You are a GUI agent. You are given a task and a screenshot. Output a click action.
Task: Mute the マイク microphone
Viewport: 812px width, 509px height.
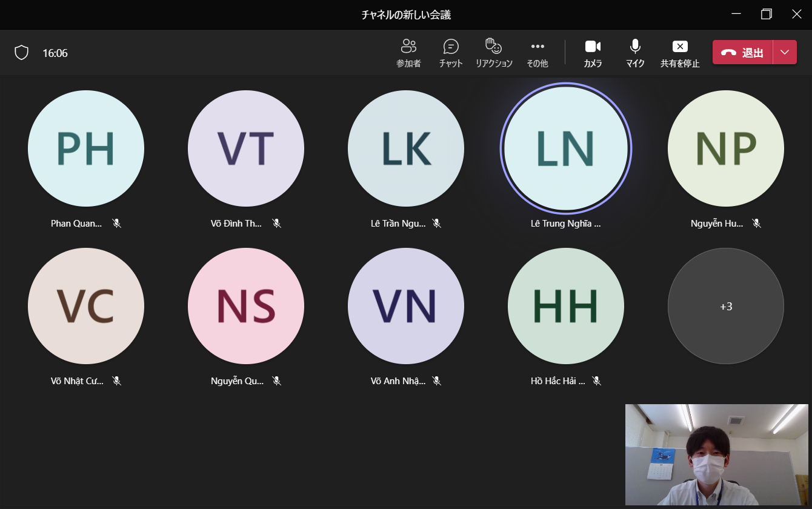click(635, 53)
